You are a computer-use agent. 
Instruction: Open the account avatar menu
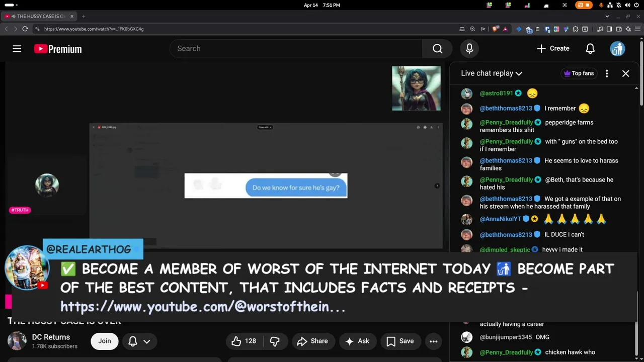(x=617, y=49)
